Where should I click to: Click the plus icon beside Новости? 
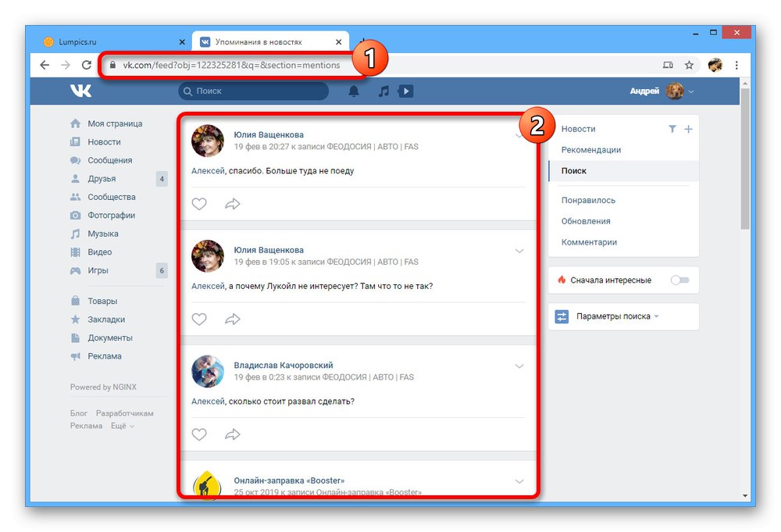[688, 129]
